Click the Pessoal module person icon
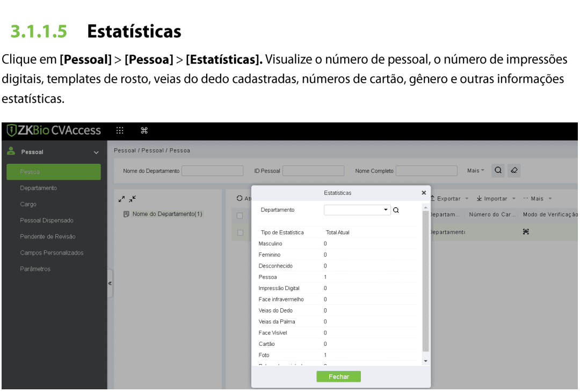 coord(11,151)
